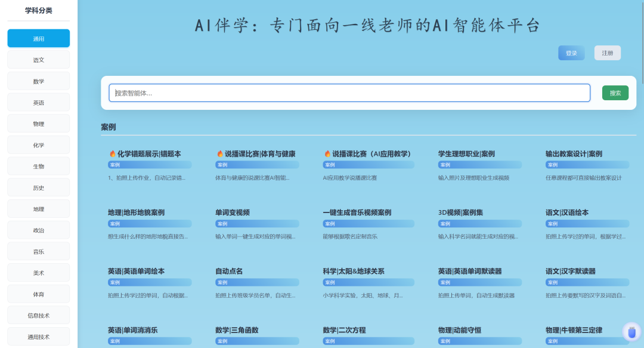Select the 英语 subject category
This screenshot has height=348, width=644.
(39, 103)
